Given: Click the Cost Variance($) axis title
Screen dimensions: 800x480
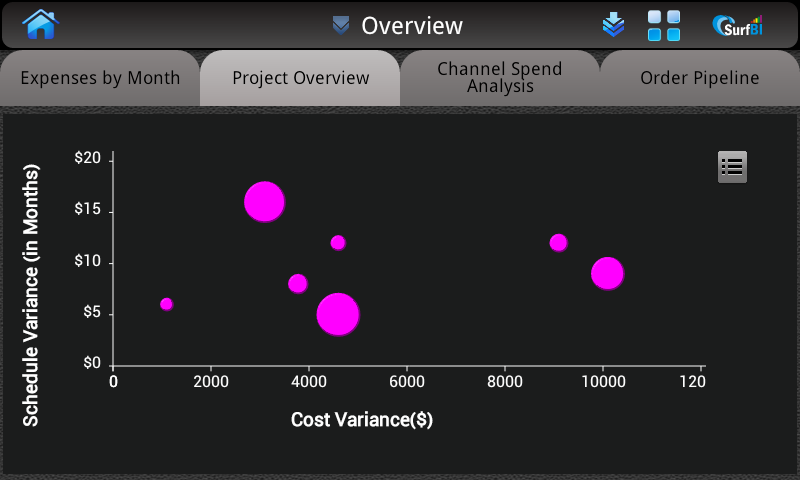Looking at the screenshot, I should click(362, 420).
